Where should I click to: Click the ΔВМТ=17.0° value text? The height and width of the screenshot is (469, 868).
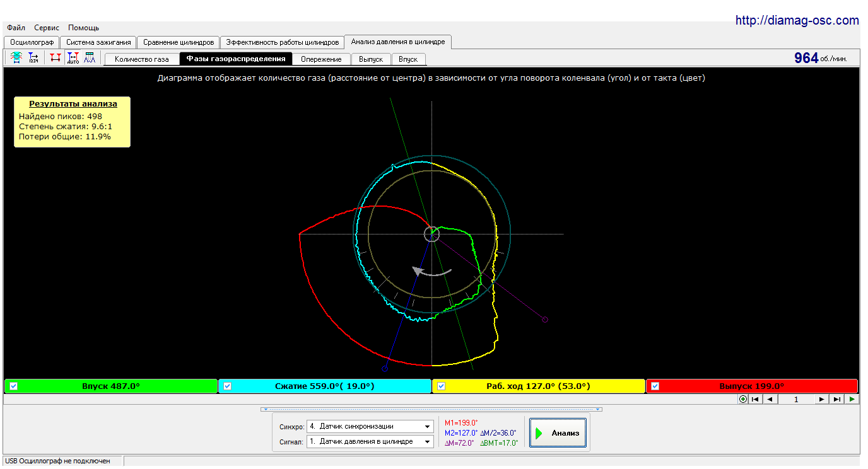[x=499, y=443]
